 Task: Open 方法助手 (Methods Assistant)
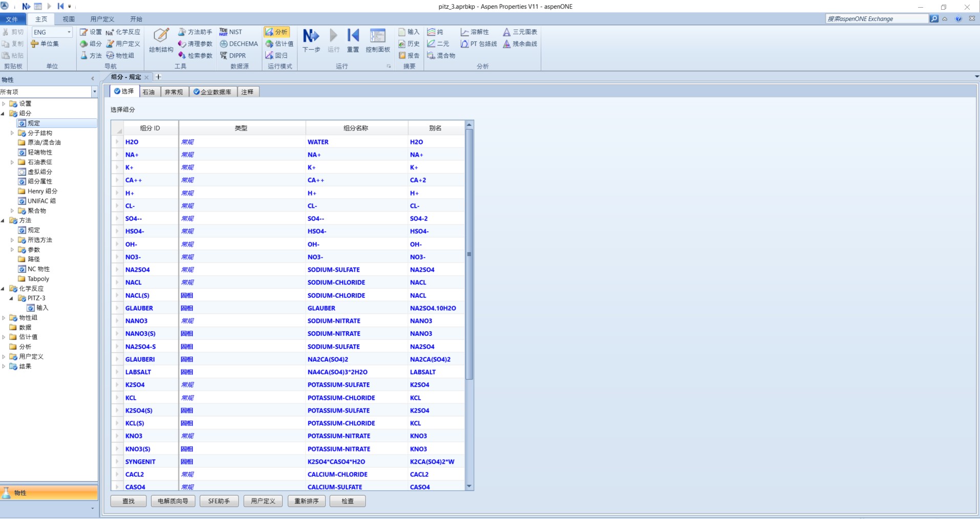195,32
